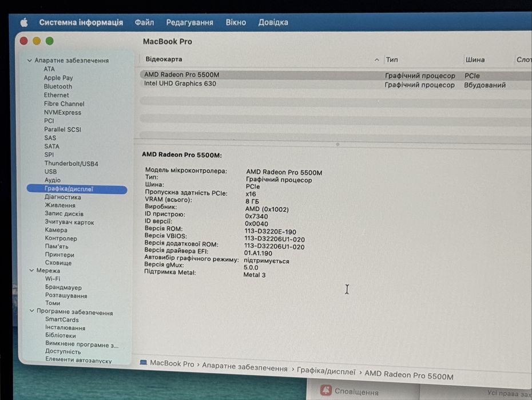This screenshot has height=400, width=532.
Task: Select Аудіо in the sidebar
Action: point(53,180)
